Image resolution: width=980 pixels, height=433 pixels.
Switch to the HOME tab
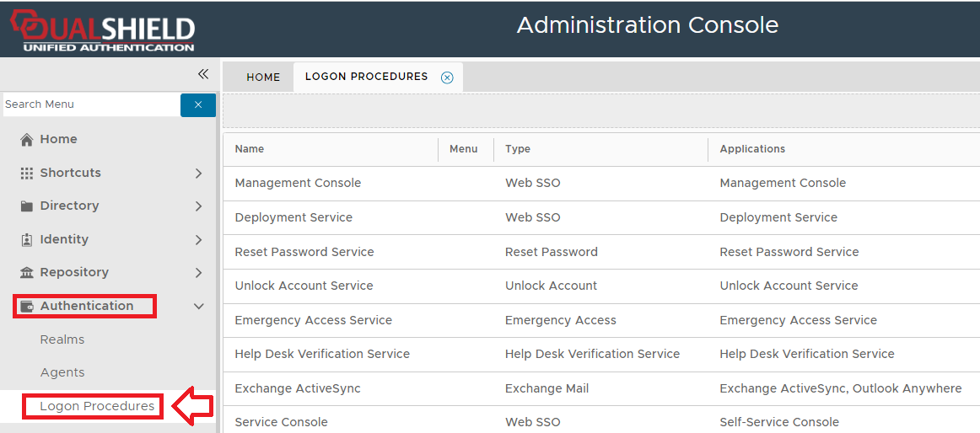pyautogui.click(x=263, y=77)
